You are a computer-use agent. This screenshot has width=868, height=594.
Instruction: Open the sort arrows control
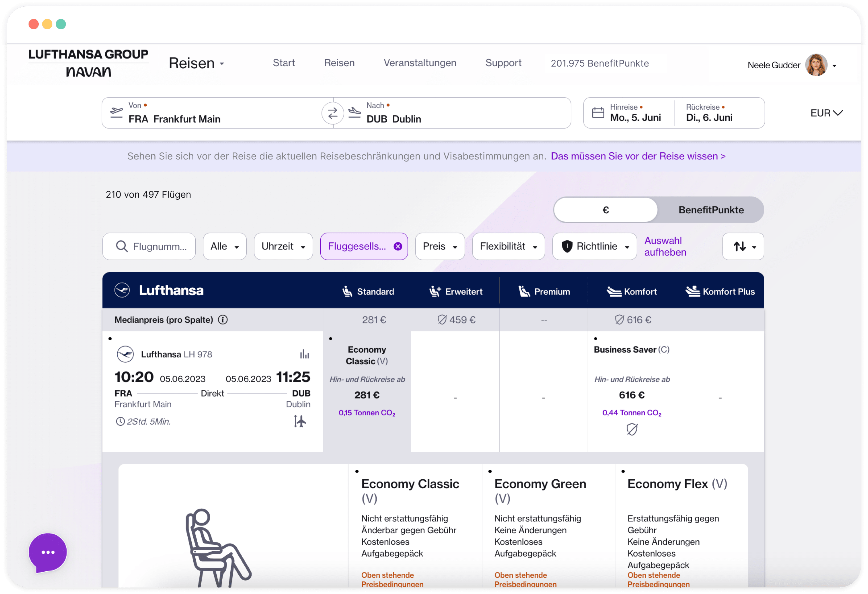(x=743, y=246)
